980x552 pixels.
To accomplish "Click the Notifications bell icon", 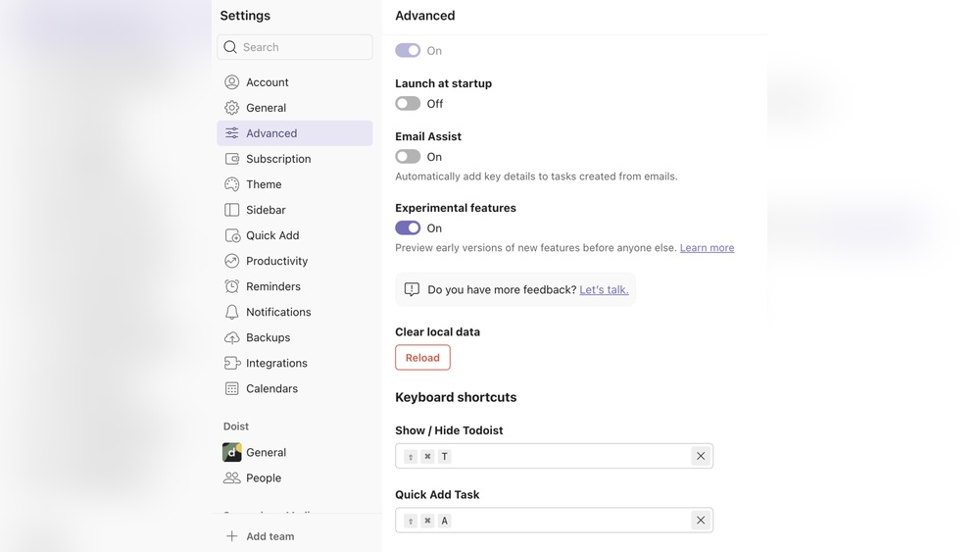I will tap(232, 312).
